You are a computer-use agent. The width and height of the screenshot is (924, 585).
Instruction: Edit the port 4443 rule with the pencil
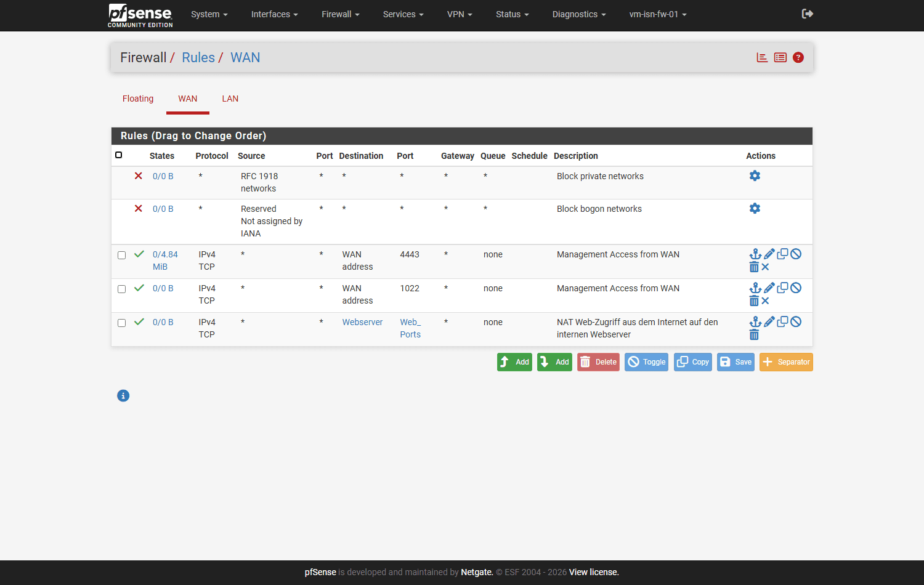[769, 254]
